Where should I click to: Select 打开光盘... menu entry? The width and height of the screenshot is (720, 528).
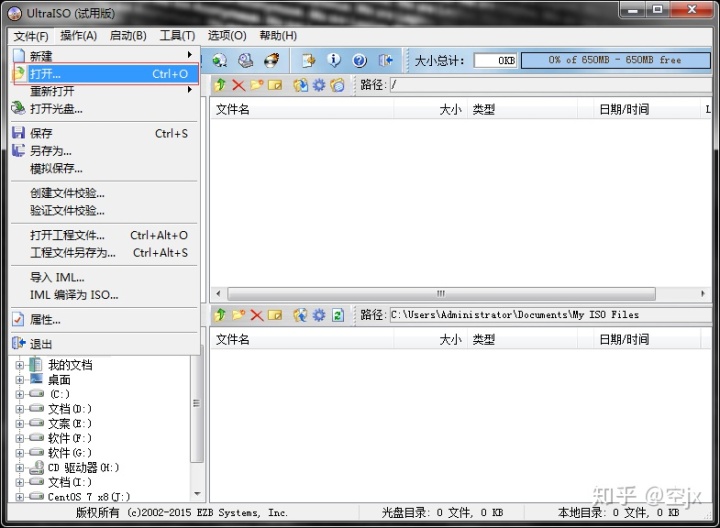point(106,109)
